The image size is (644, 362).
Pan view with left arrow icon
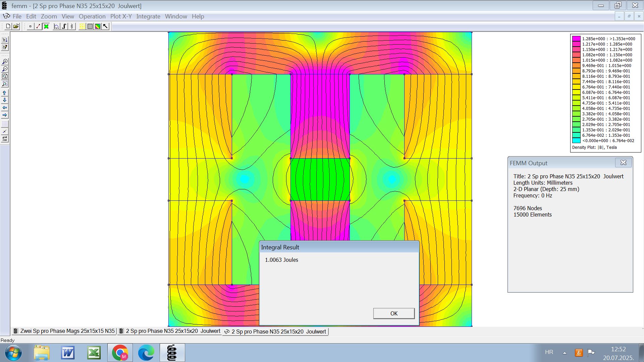pyautogui.click(x=5, y=108)
